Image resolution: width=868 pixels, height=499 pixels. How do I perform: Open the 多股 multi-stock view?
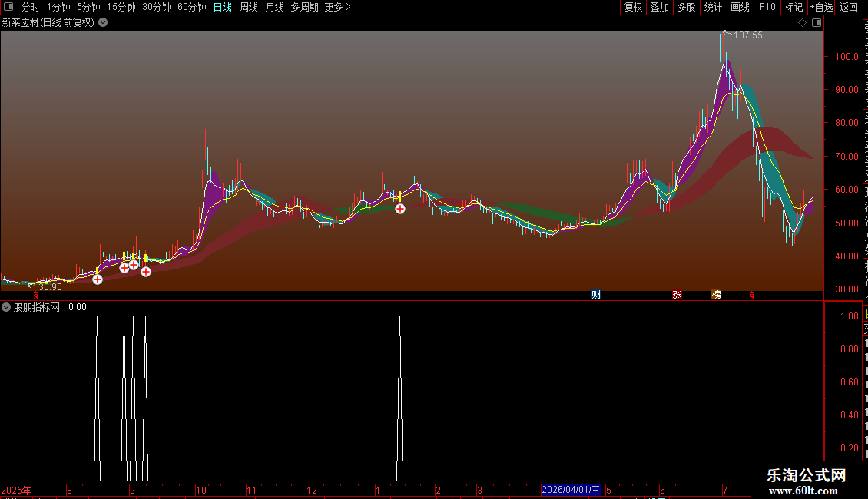coord(686,7)
